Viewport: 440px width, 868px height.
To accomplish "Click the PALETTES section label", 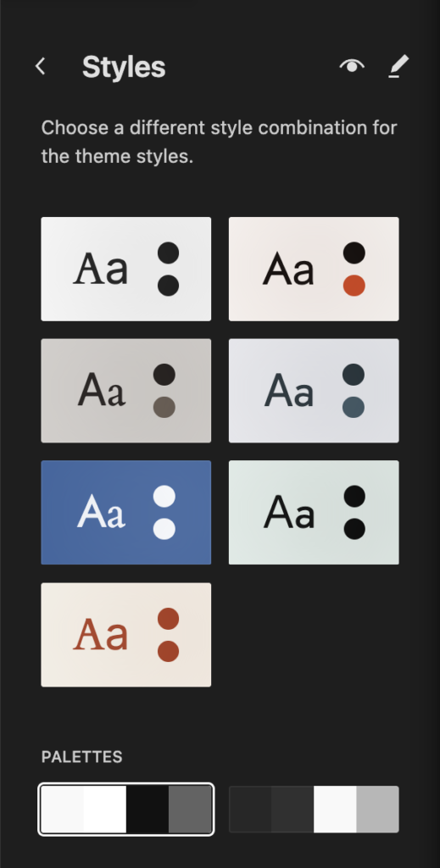I will coord(82,757).
